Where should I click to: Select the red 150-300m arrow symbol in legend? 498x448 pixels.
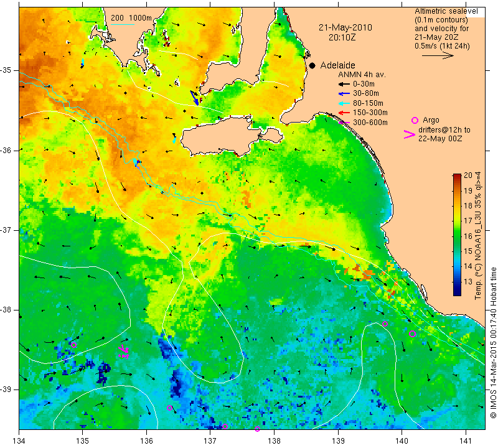344,113
